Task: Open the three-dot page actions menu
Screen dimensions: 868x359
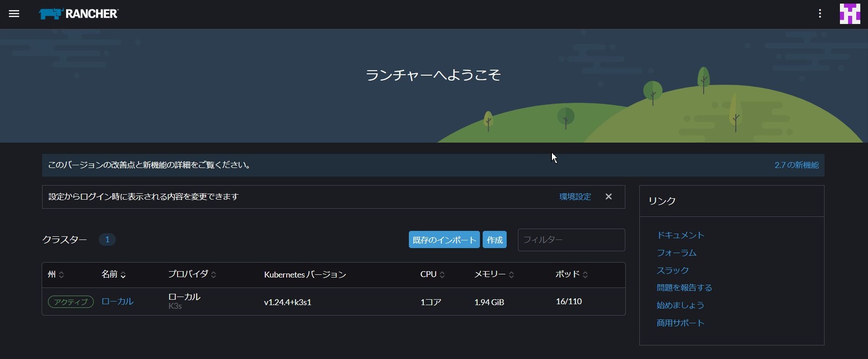Action: [820, 14]
